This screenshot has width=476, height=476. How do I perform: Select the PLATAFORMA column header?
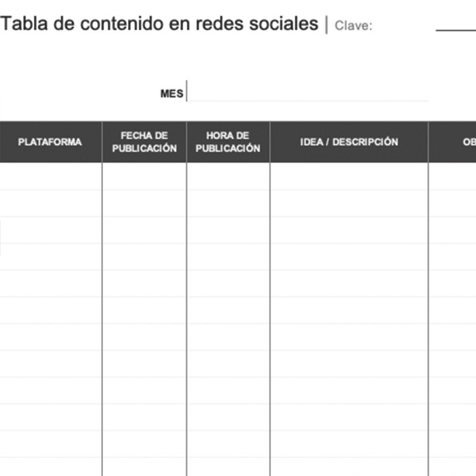50,142
